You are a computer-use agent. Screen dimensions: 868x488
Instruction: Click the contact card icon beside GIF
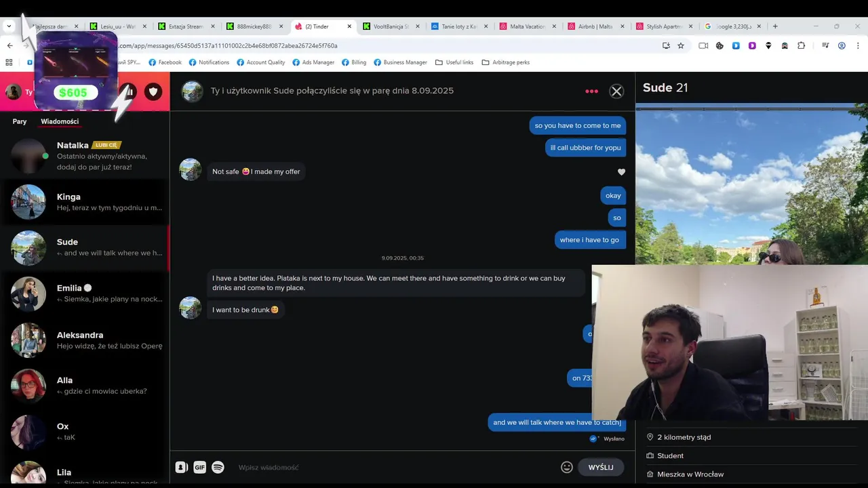[181, 467]
